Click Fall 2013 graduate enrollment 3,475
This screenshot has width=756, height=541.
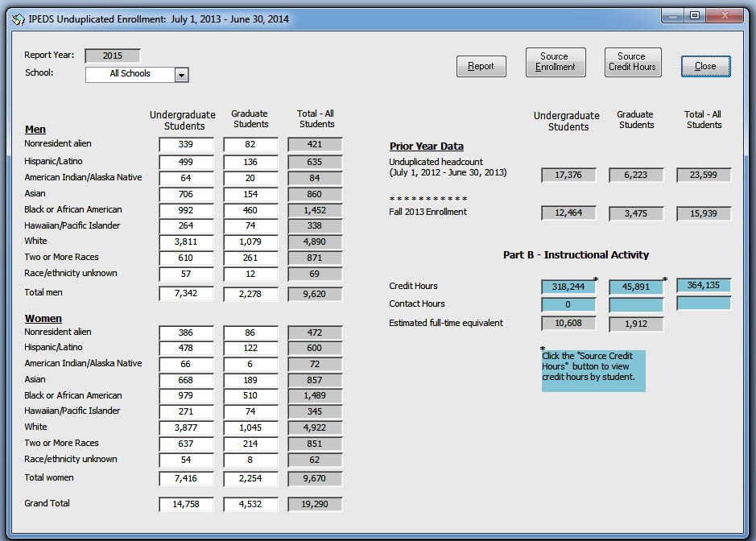636,213
